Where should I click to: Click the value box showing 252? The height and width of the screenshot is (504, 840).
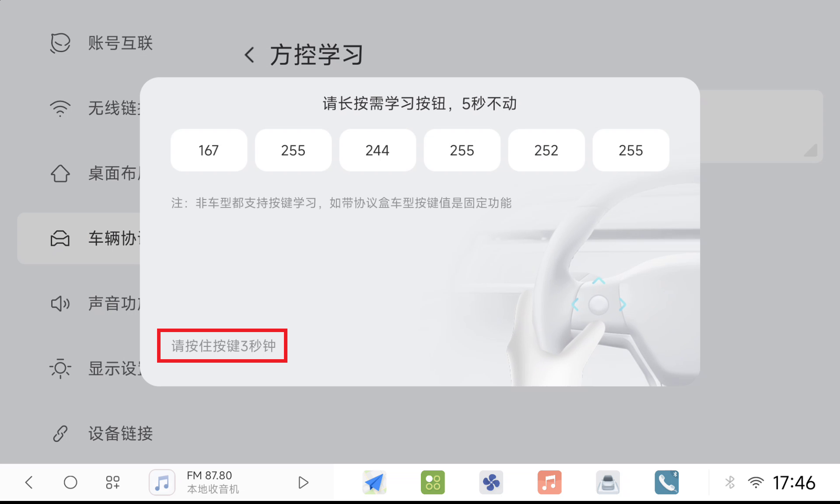(546, 150)
